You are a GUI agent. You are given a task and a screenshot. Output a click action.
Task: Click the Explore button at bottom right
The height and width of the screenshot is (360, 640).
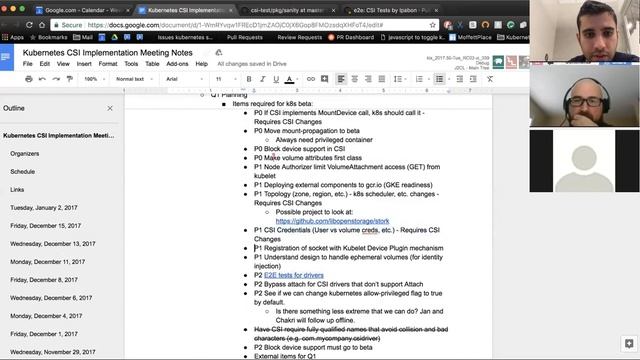[x=629, y=343]
